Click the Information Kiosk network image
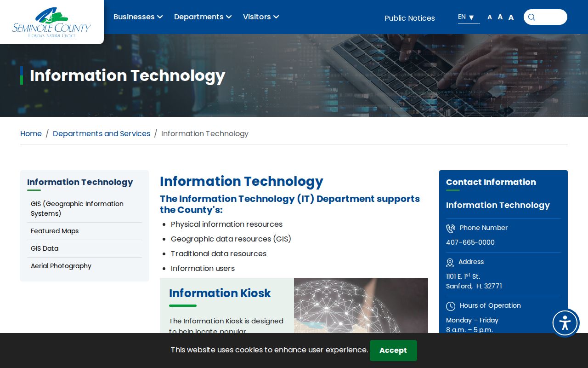Screen dimensions: 588x368 tap(361, 305)
